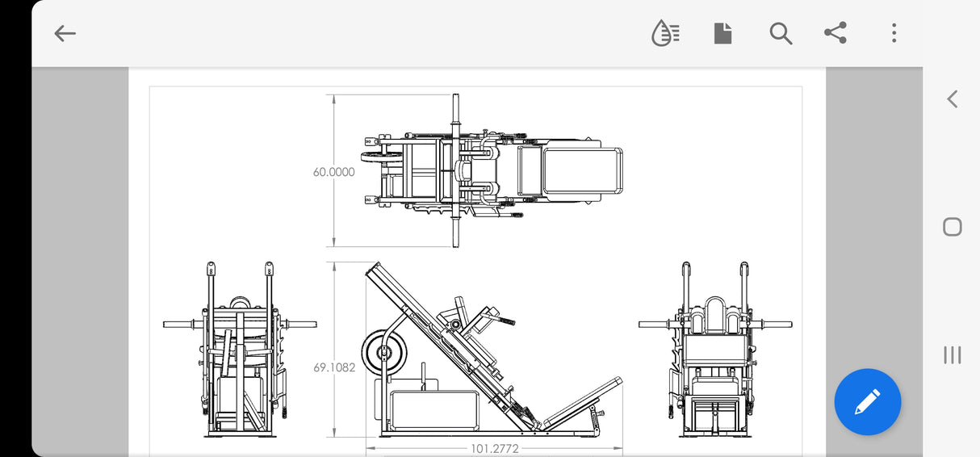Open the three-dot more options menu
This screenshot has width=980, height=457.
[894, 33]
